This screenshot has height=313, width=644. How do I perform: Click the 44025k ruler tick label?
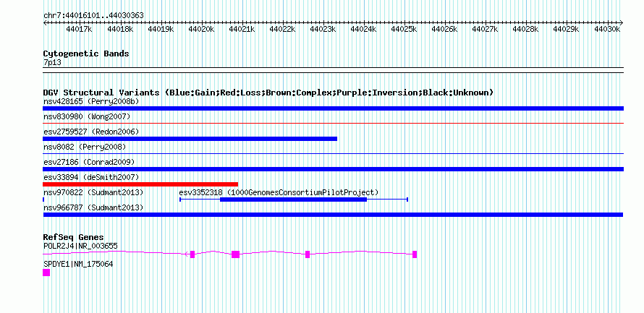click(404, 30)
